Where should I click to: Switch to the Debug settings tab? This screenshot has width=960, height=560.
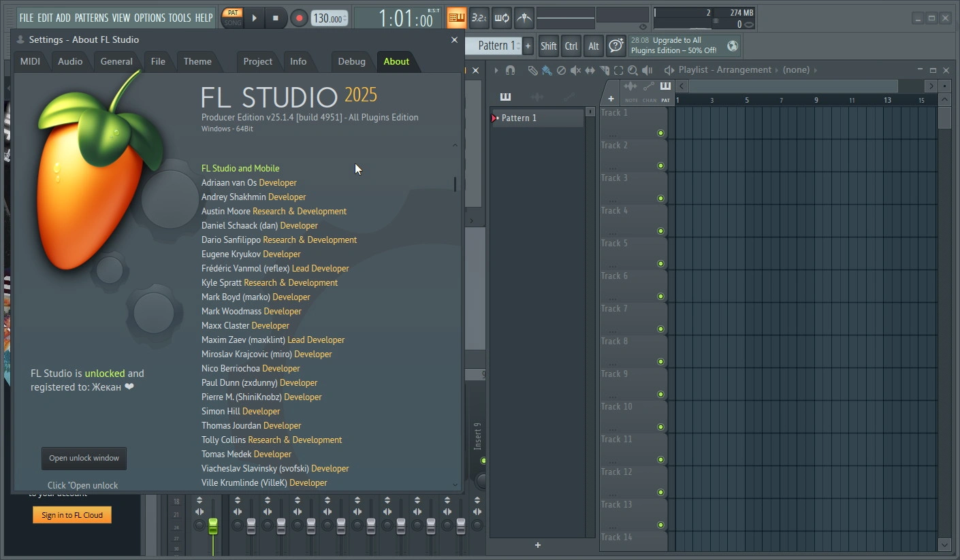352,61
